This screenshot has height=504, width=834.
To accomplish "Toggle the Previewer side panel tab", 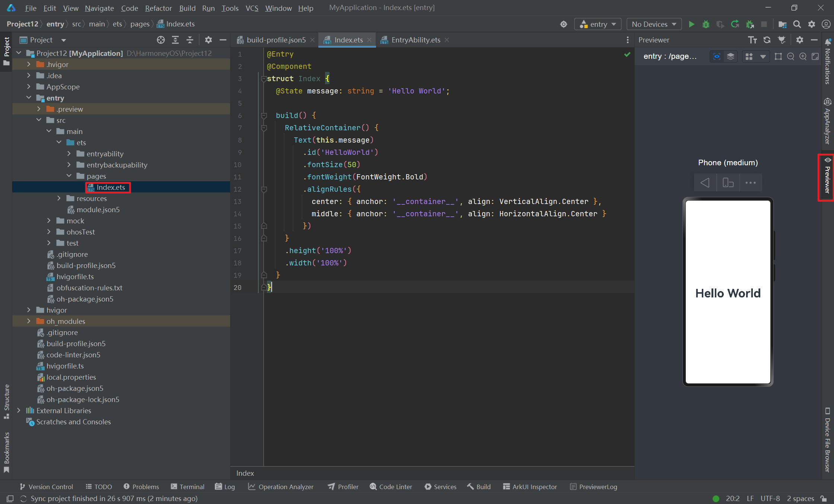I will click(827, 177).
